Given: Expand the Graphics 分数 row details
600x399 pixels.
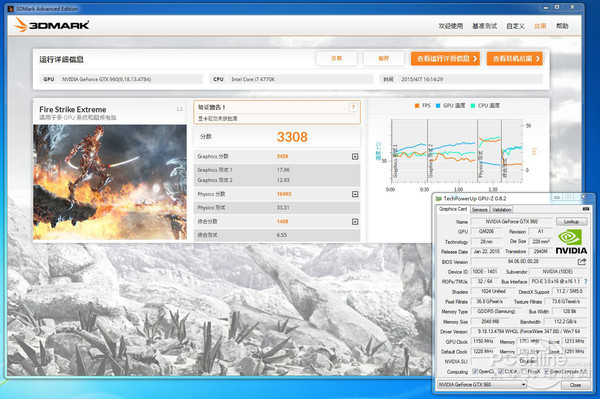Looking at the screenshot, I should click(355, 156).
